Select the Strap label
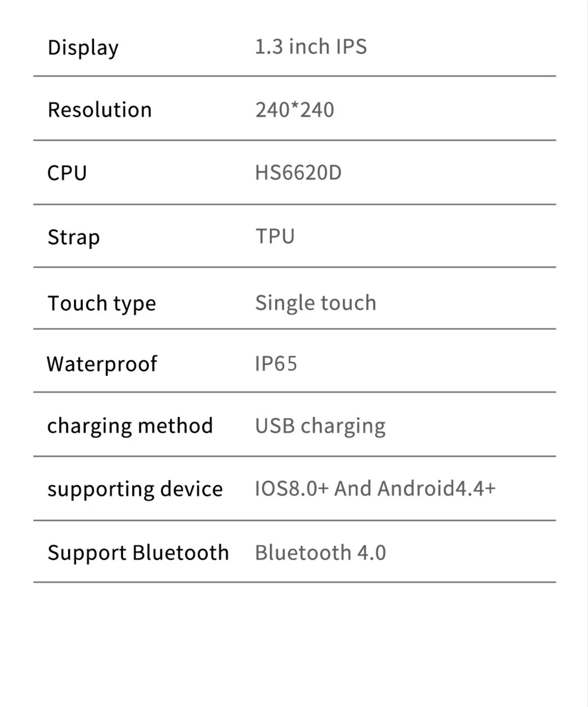This screenshot has height=707, width=588. coord(73,238)
